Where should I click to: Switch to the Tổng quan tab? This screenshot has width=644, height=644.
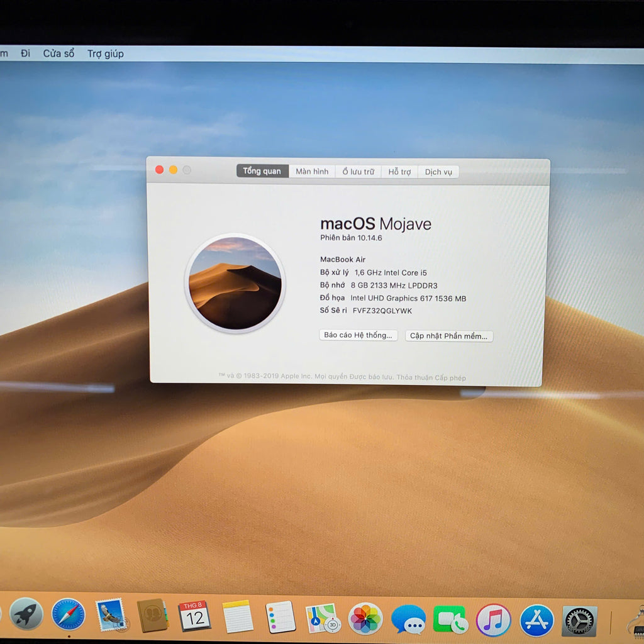coord(262,171)
